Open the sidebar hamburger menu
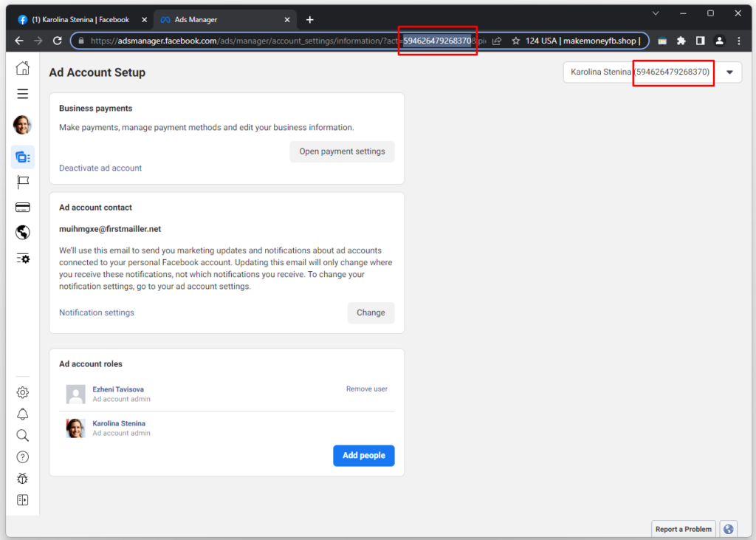Viewport: 756px width, 540px height. coord(23,94)
